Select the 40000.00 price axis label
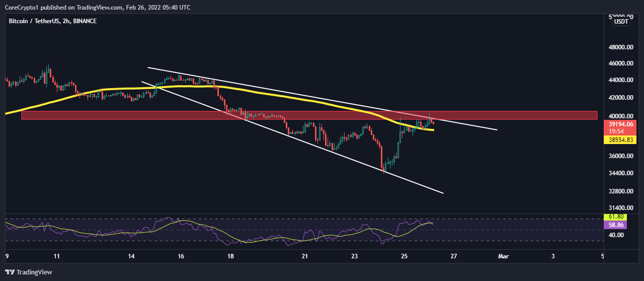 click(x=621, y=116)
